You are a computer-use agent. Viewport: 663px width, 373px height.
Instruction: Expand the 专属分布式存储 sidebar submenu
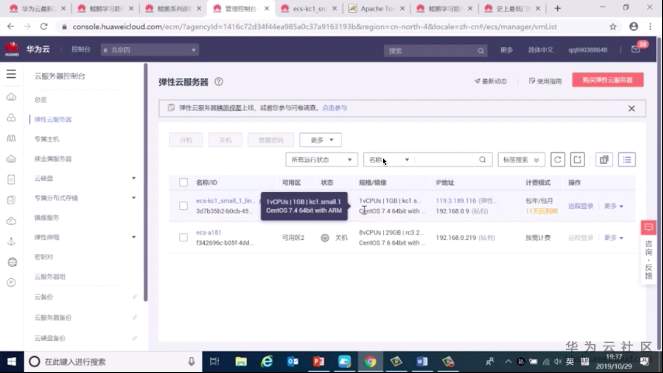134,197
